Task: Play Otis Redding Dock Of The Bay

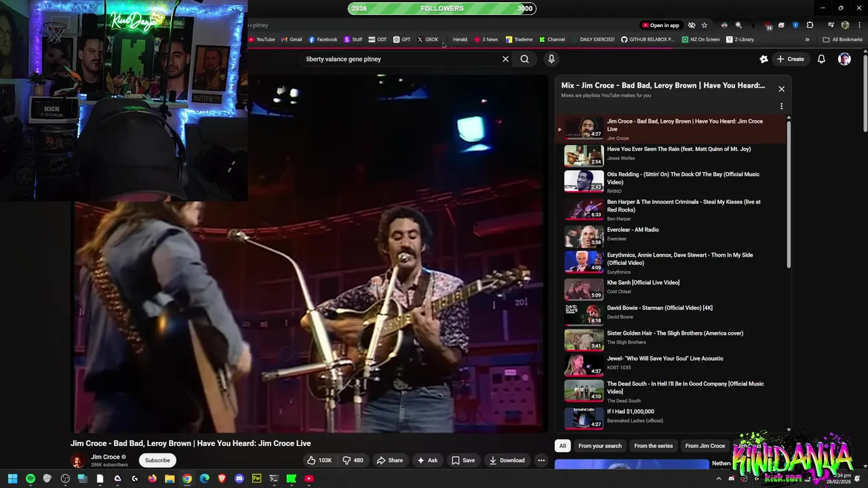Action: click(x=670, y=182)
